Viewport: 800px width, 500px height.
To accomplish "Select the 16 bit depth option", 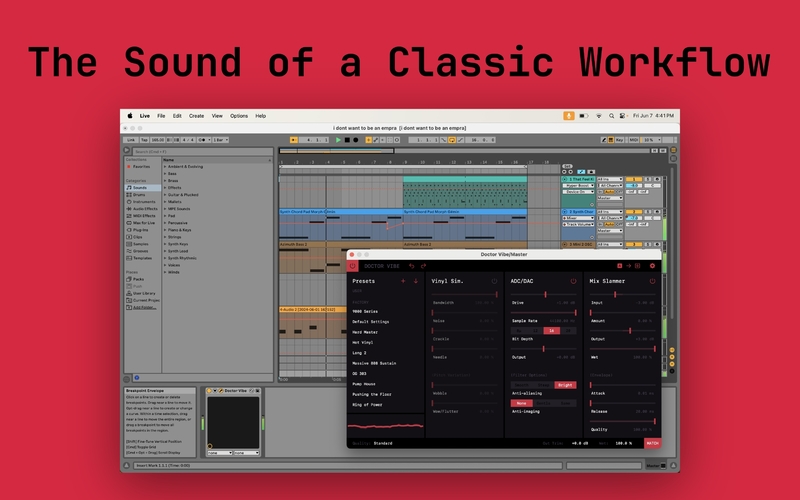I will (552, 331).
